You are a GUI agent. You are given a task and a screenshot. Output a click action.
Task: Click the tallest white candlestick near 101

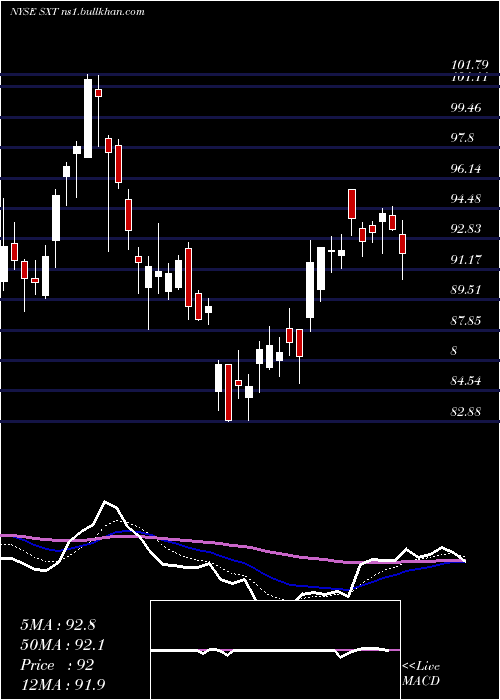pyautogui.click(x=88, y=118)
